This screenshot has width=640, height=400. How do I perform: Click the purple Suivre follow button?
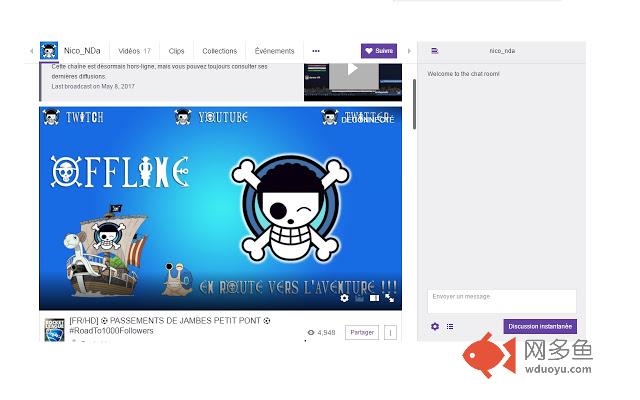pos(379,51)
